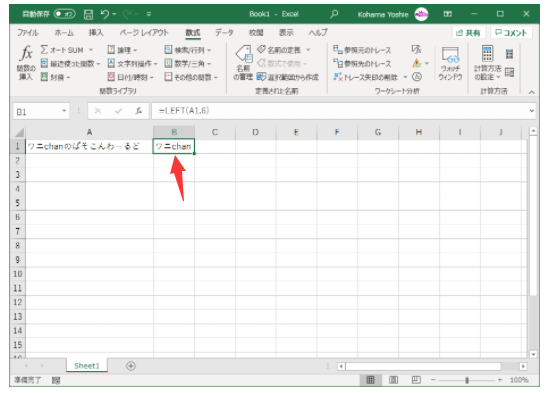The image size is (547, 393).
Task: Click Insert Function fx in formula bar
Action: coord(138,111)
